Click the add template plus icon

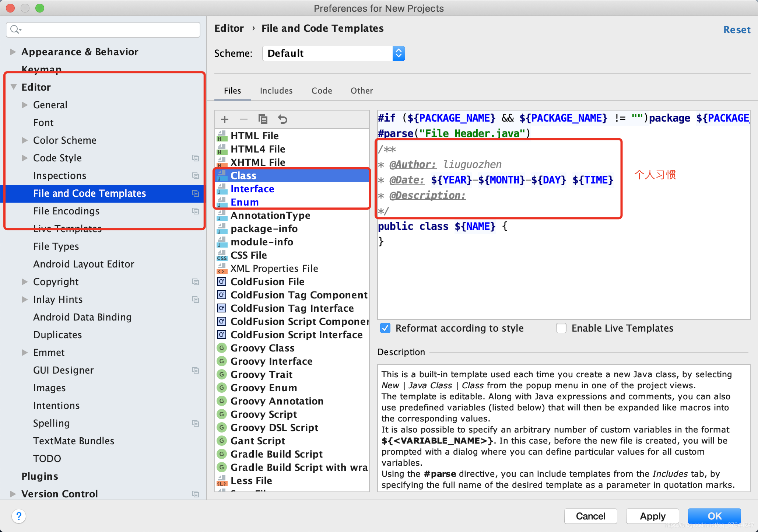225,119
